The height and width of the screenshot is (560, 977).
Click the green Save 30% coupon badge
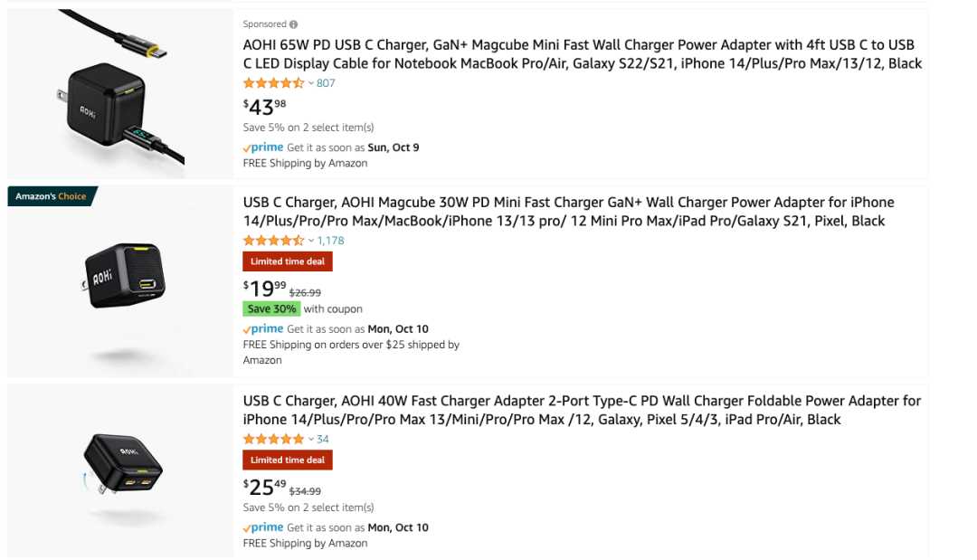tap(271, 309)
